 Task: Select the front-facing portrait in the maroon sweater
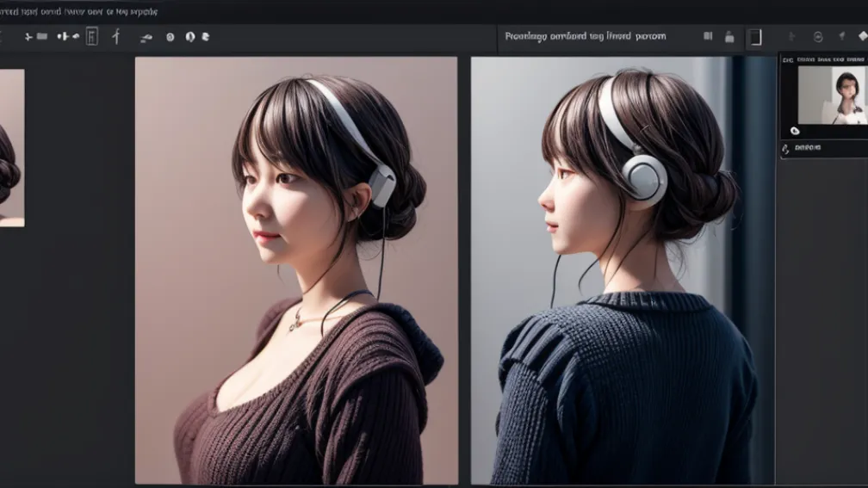click(x=296, y=270)
